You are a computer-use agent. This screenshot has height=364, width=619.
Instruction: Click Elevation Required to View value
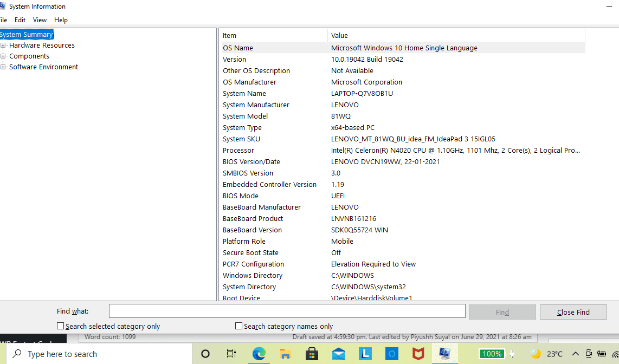coord(373,264)
